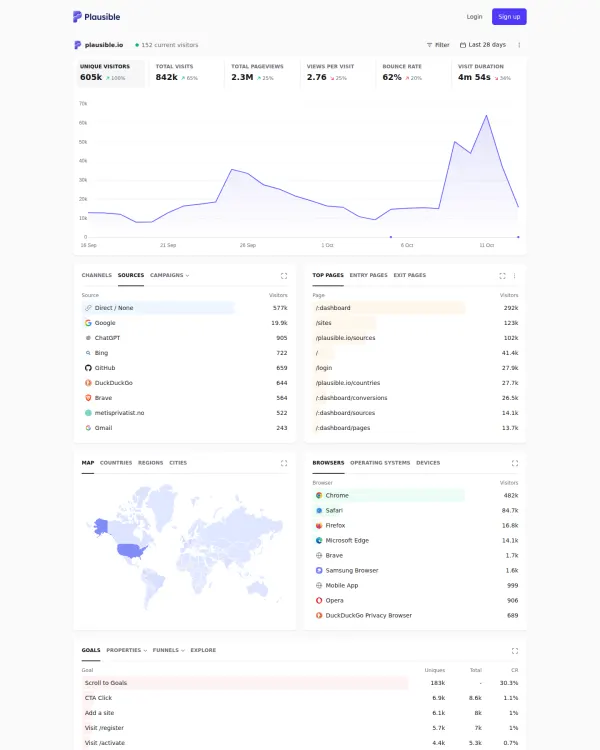Expand the Goals panel to full screen

(x=515, y=651)
